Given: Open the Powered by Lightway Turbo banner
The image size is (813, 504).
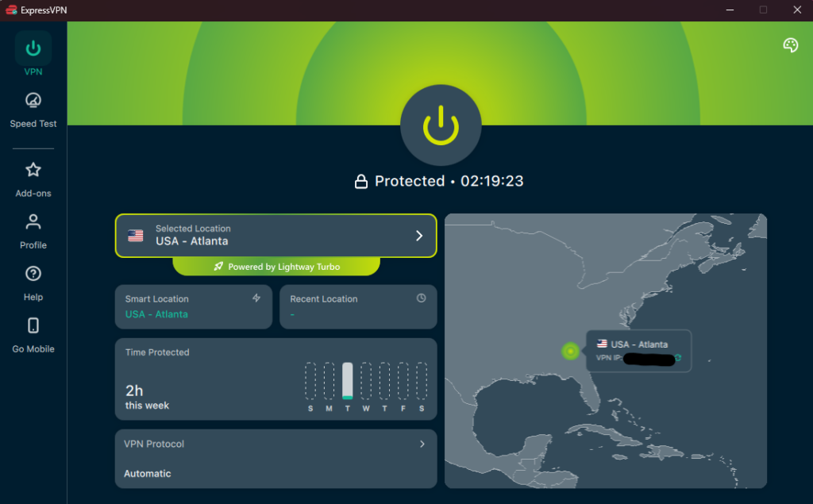Looking at the screenshot, I should [x=275, y=266].
